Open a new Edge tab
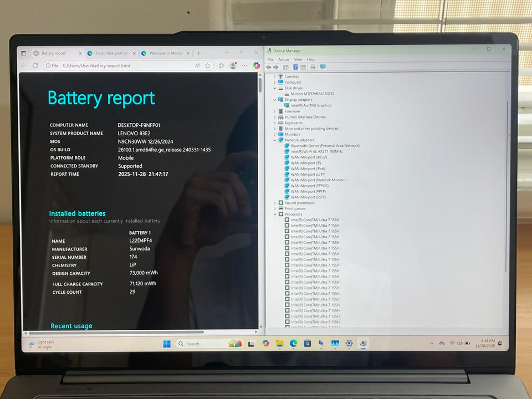The image size is (532, 399). coord(198,53)
